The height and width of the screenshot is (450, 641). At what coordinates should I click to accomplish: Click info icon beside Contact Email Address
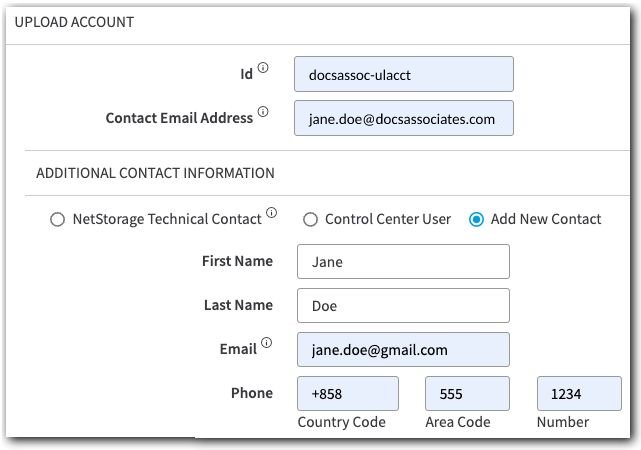pyautogui.click(x=264, y=112)
